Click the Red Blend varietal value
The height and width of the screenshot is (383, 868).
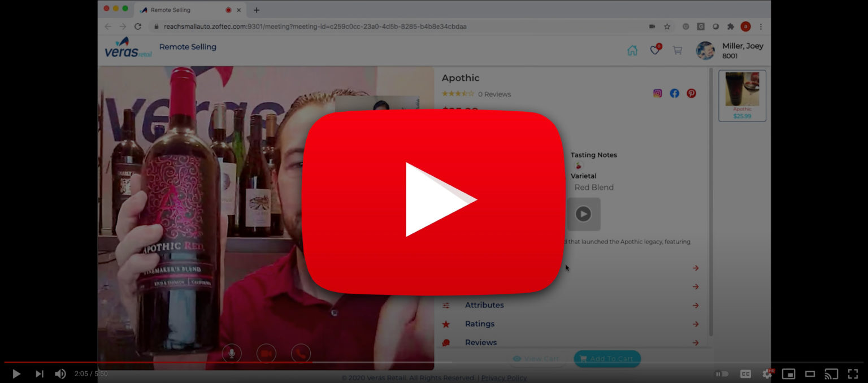[x=594, y=188]
